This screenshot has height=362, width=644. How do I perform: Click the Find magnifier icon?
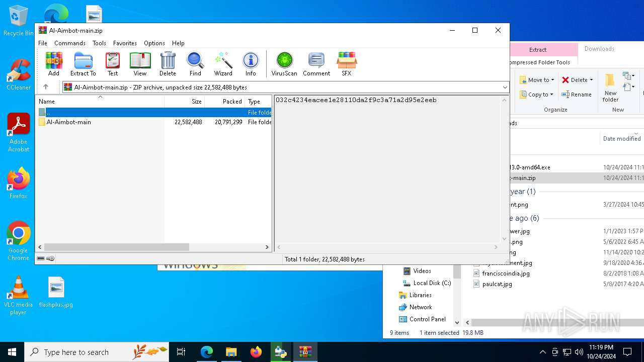[x=195, y=64]
